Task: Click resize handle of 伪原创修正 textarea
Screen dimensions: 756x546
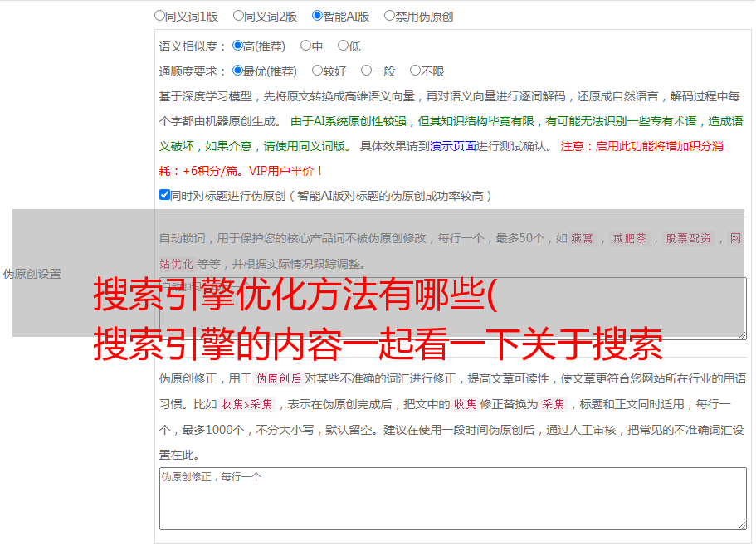Action: (x=742, y=526)
